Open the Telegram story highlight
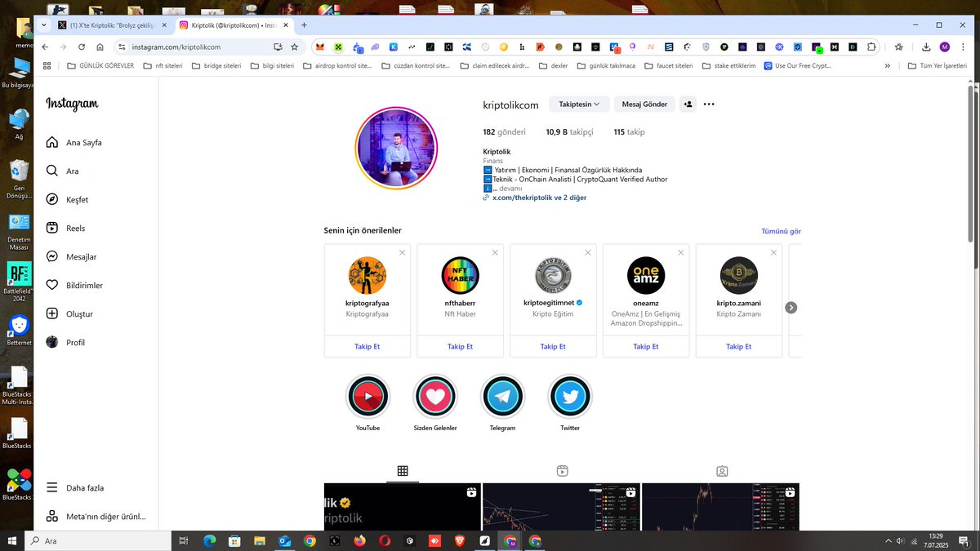 (x=502, y=397)
